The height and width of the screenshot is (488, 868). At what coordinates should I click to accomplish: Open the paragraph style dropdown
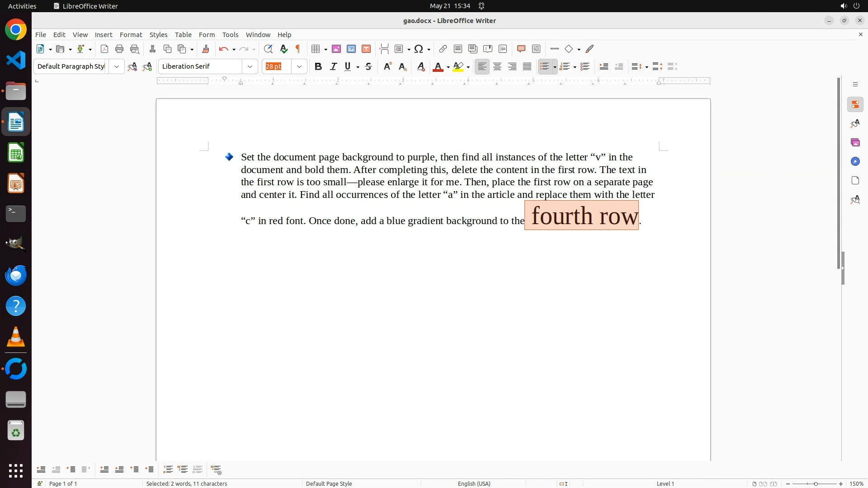coord(117,66)
